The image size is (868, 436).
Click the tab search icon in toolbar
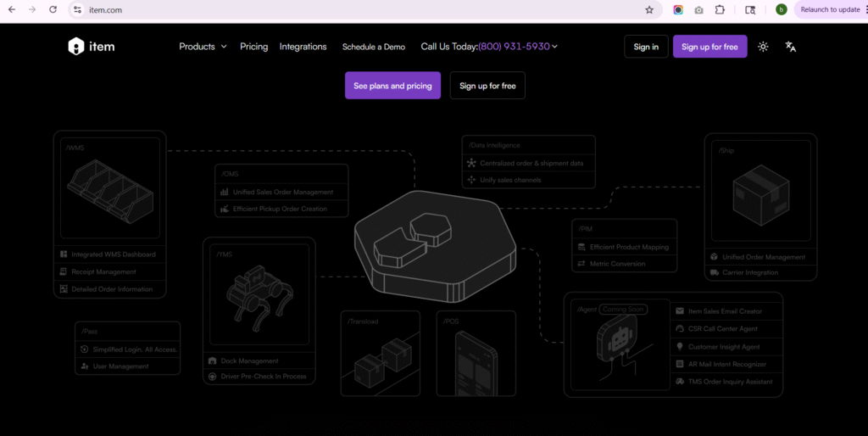pyautogui.click(x=750, y=9)
